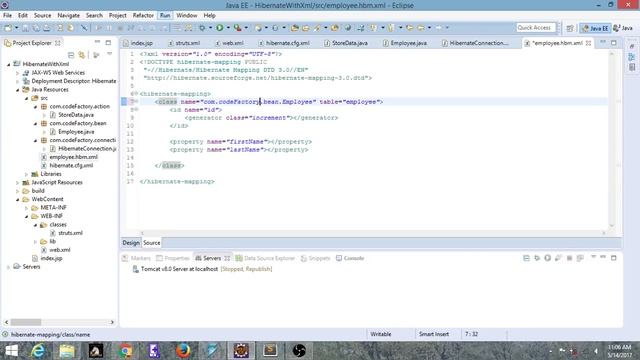This screenshot has height=360, width=640.
Task: Publish to the server icon in Servers view
Action: pyautogui.click(x=580, y=258)
